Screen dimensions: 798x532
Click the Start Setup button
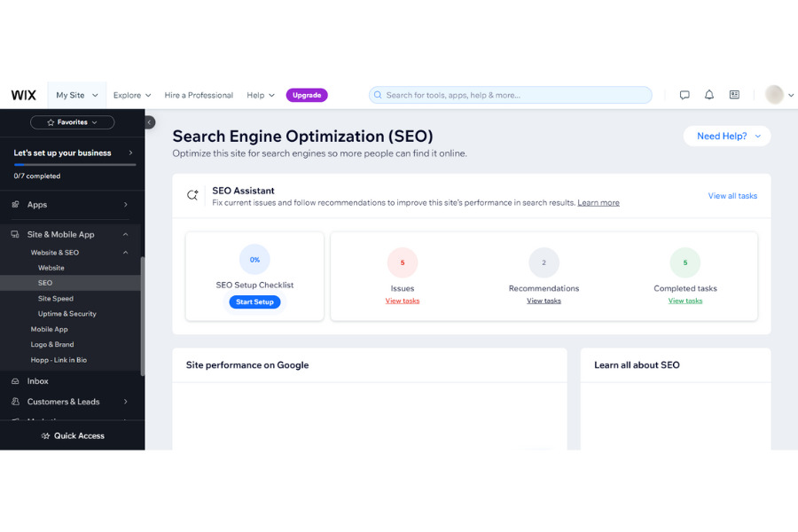[254, 302]
